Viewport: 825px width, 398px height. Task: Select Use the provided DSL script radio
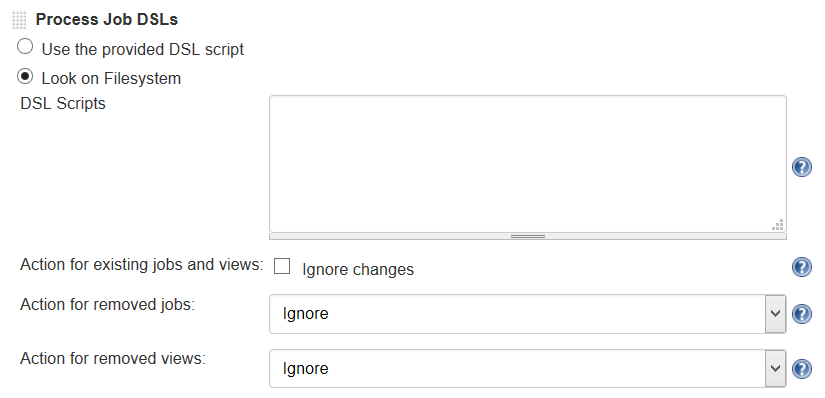(25, 47)
